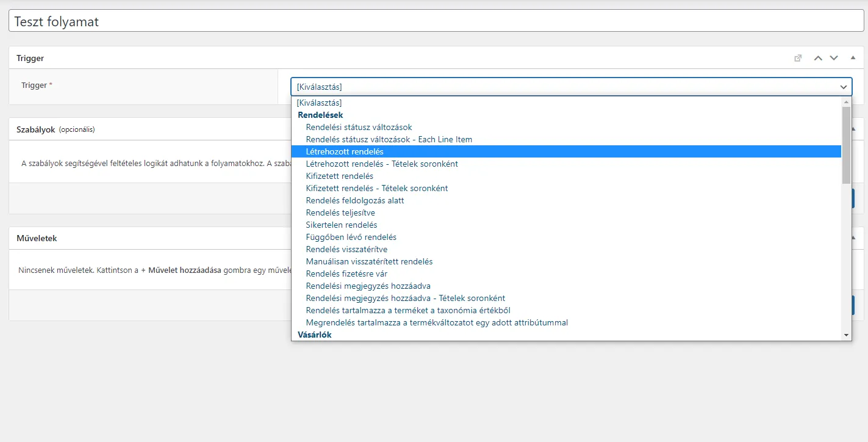Move the Trigger panel down with the arrow

834,58
